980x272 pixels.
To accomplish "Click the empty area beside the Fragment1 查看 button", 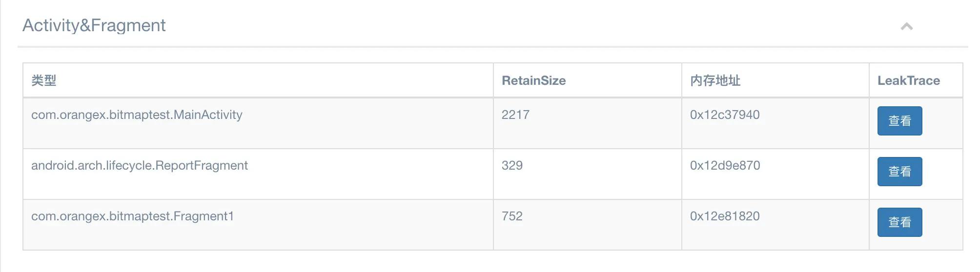I will pyautogui.click(x=942, y=223).
